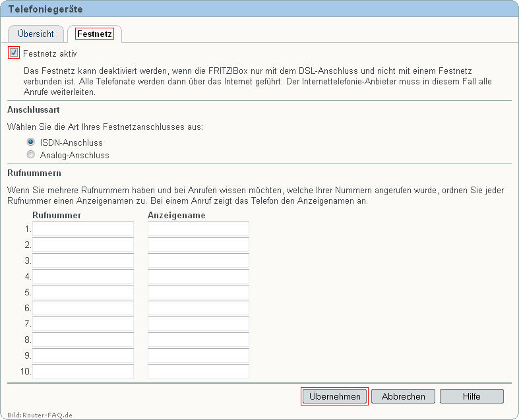This screenshot has width=519, height=420.
Task: Select the Festnetz tab
Action: coord(95,34)
